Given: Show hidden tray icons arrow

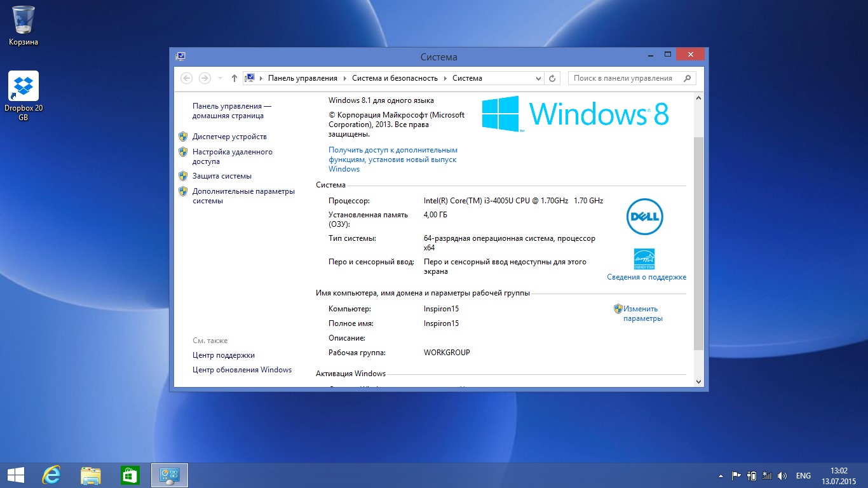Looking at the screenshot, I should point(721,475).
